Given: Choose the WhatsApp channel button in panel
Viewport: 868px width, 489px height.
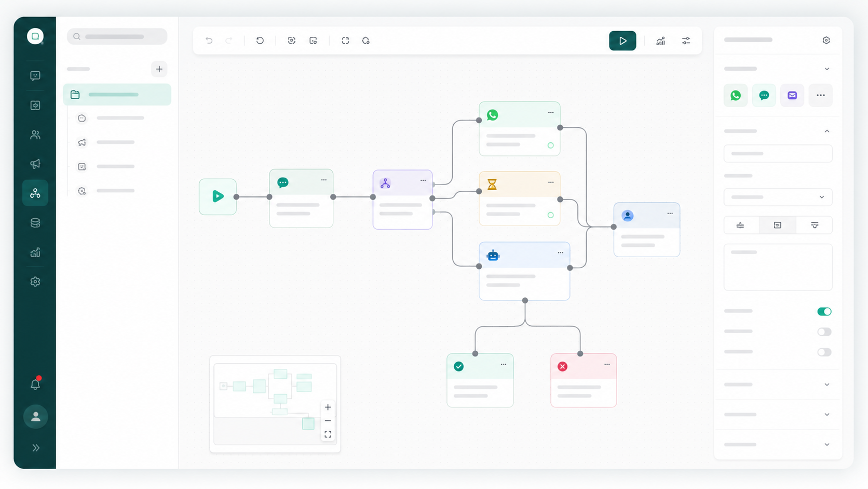Looking at the screenshot, I should [x=736, y=96].
